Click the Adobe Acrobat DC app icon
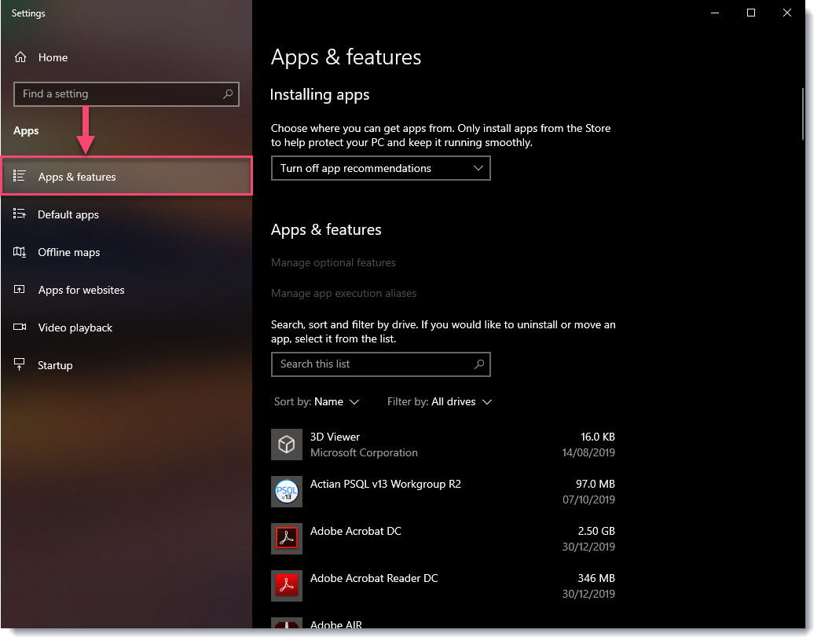 [287, 540]
